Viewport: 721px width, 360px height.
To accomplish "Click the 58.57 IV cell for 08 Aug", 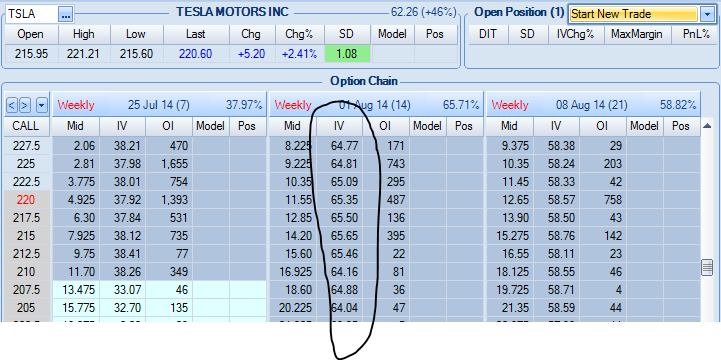I will (x=556, y=200).
